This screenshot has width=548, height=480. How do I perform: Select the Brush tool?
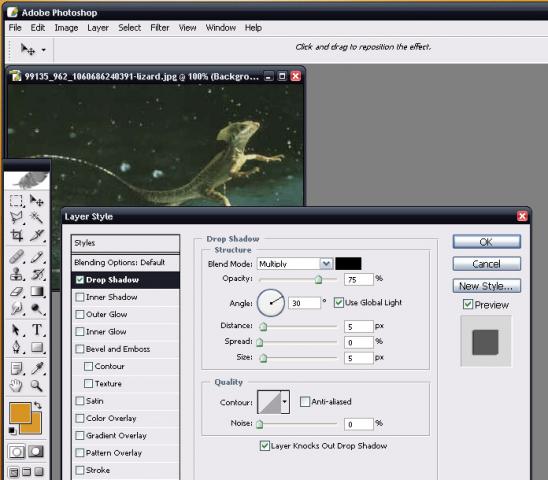(x=36, y=257)
